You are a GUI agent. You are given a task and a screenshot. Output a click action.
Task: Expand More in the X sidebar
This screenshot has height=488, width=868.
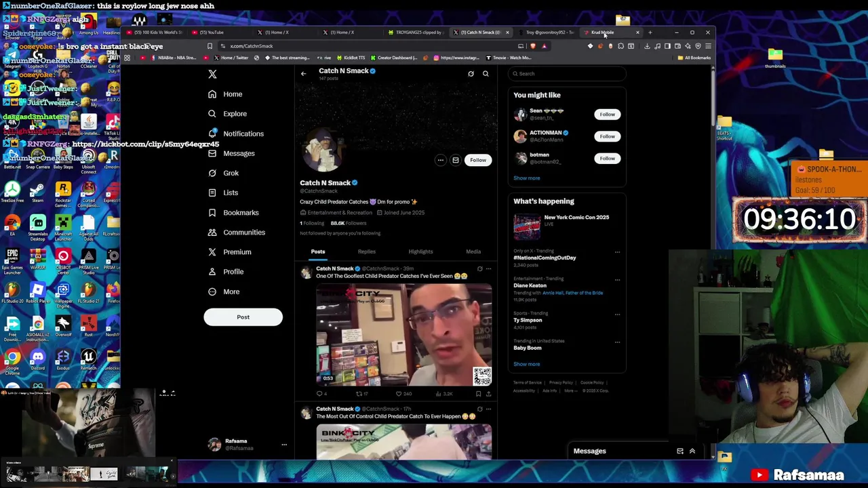224,291
